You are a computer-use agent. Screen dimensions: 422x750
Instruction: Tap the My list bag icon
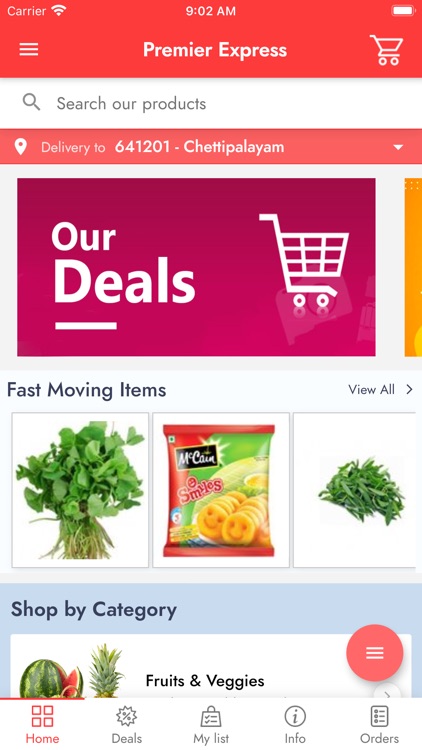click(211, 717)
